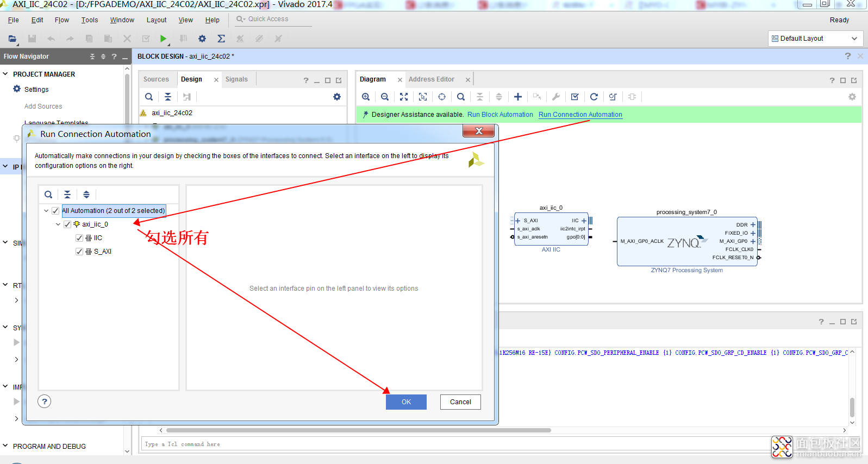Viewport: 868px width, 464px height.
Task: Click the Tcl console vertical scrollbar
Action: (x=852, y=407)
